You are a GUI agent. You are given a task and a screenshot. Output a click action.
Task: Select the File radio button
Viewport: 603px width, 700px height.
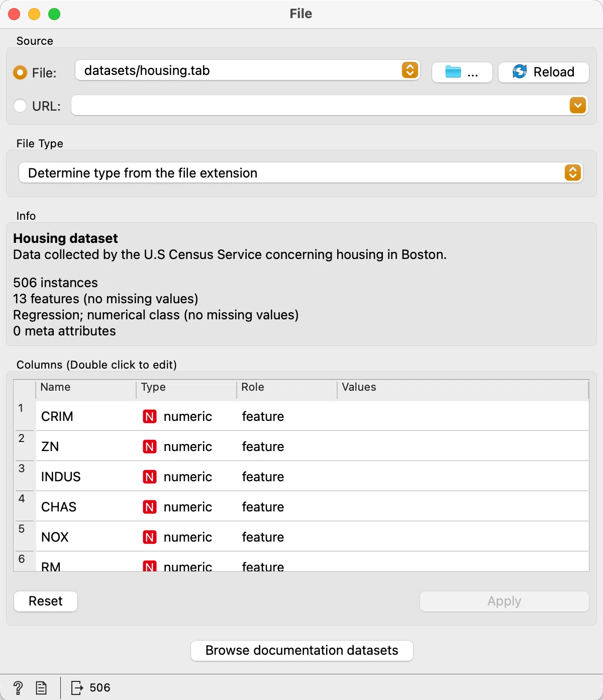(x=20, y=73)
